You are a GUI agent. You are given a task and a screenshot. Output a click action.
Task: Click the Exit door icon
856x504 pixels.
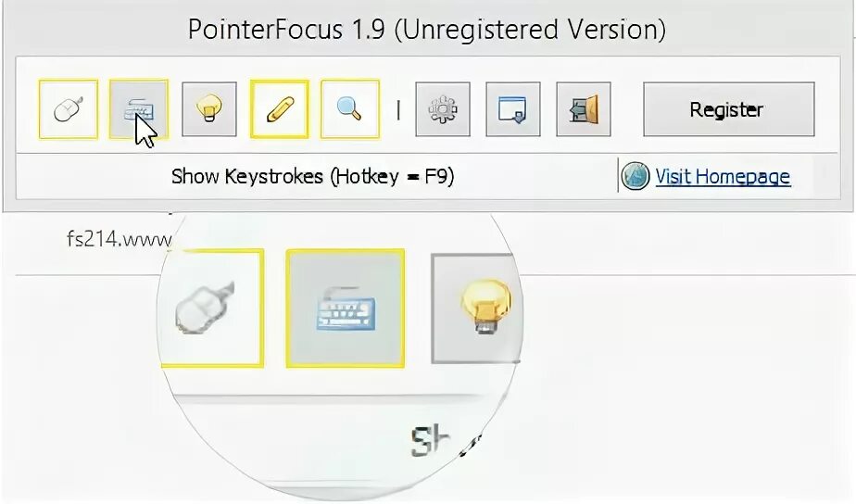click(584, 109)
